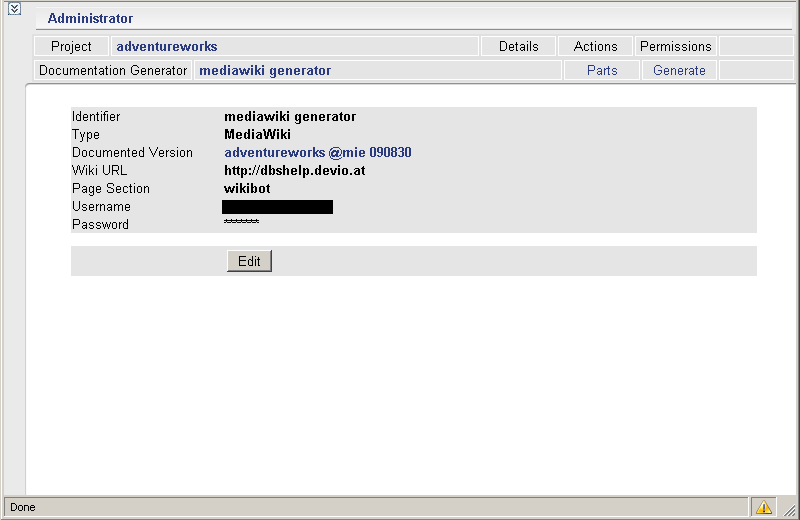Click the masked Password value
Viewport: 800px width, 520px height.
point(241,221)
